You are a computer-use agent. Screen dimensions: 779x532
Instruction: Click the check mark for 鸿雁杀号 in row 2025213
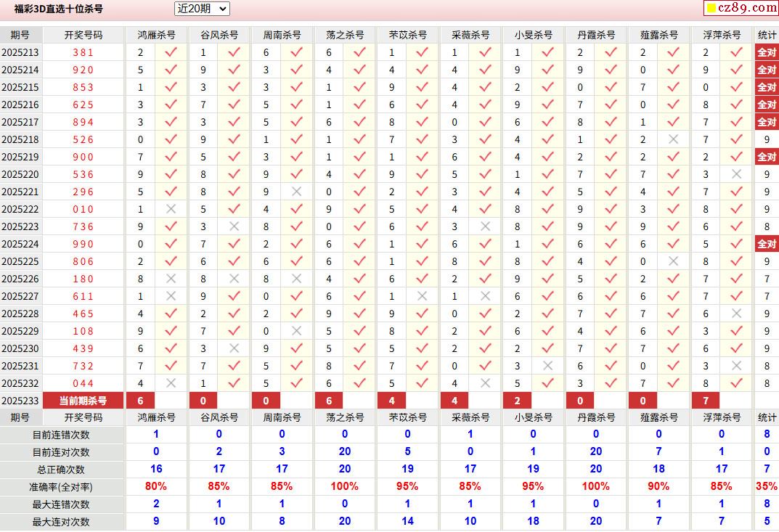(x=171, y=52)
